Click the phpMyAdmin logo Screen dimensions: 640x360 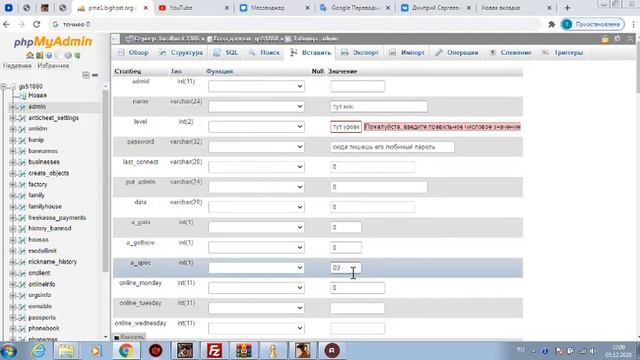(53, 42)
